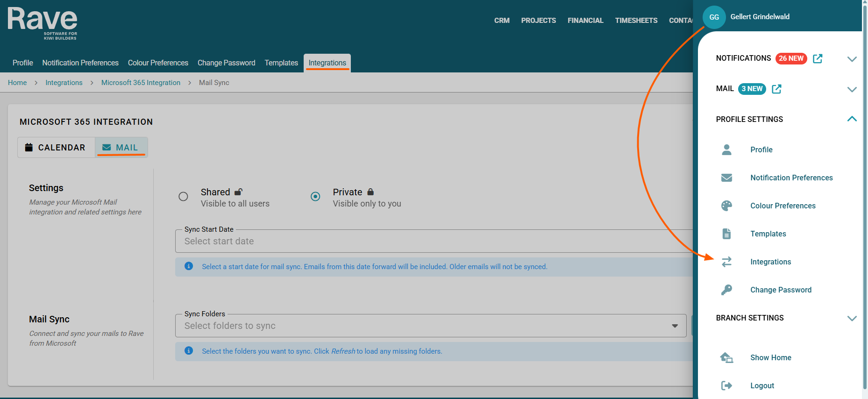
Task: Open Integrations in the side panel
Action: click(x=771, y=262)
